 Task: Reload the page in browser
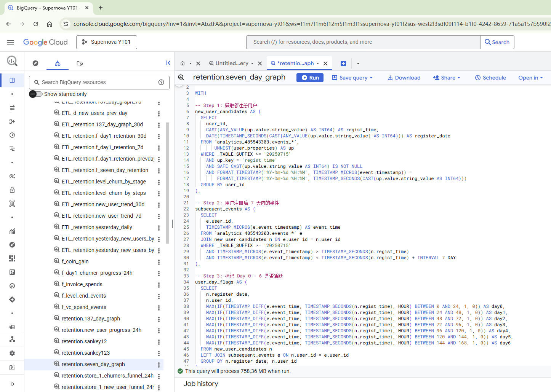point(36,24)
